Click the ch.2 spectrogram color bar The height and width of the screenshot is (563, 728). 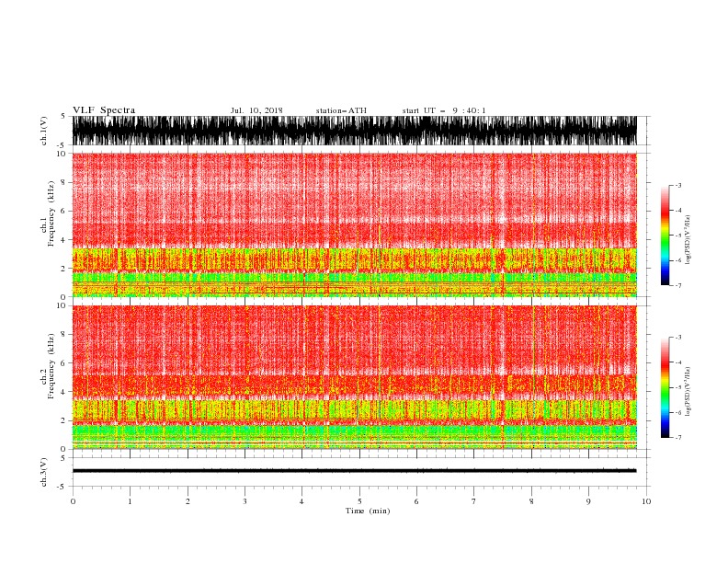pos(665,387)
